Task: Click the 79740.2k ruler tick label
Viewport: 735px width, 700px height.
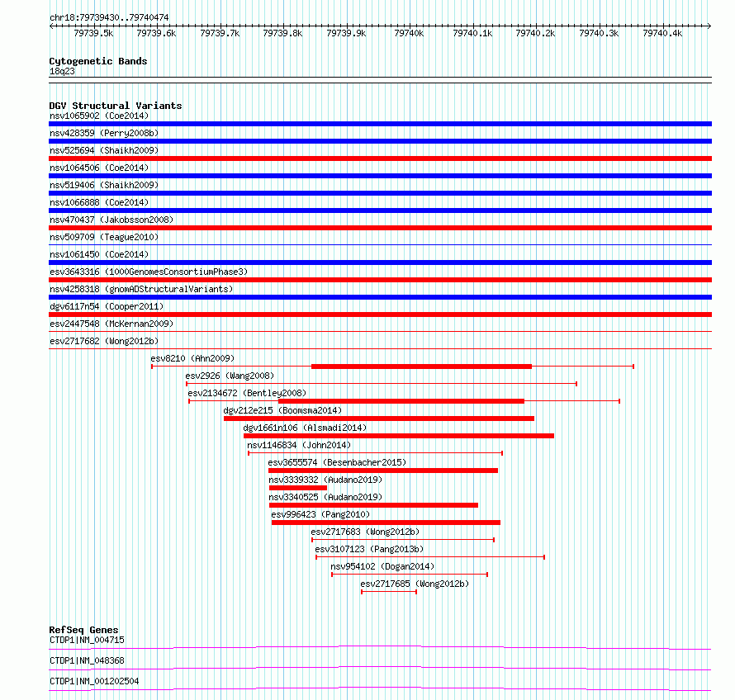Action: (535, 33)
